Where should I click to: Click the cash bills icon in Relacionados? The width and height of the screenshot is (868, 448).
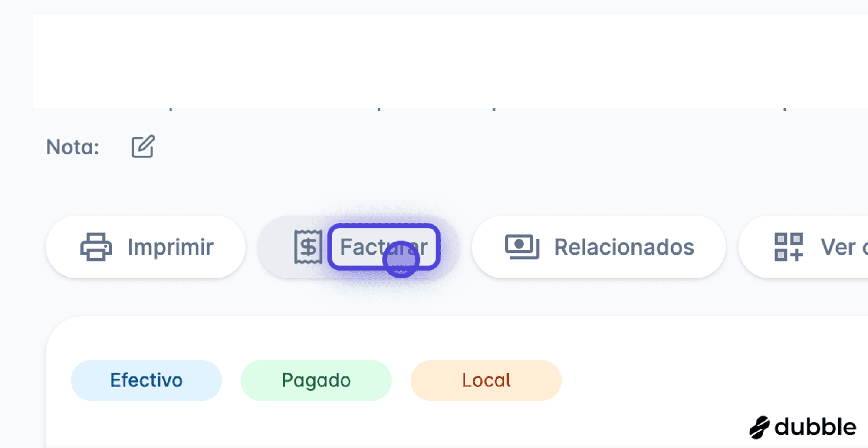click(522, 247)
